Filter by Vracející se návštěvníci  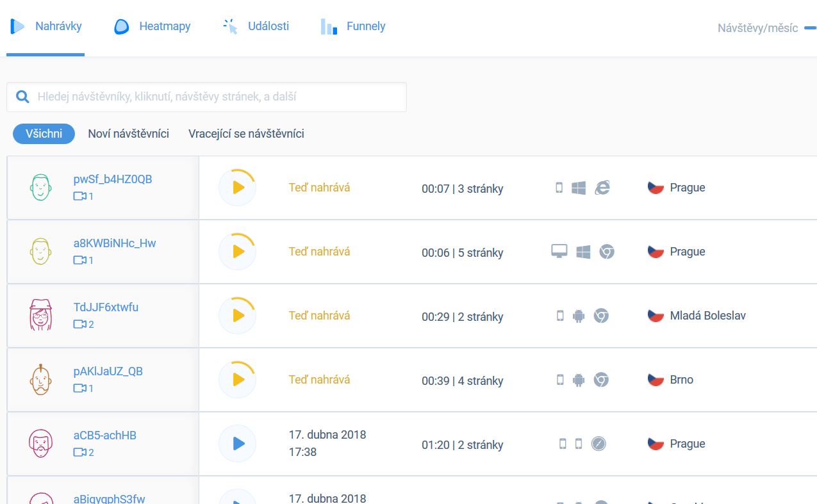point(246,134)
